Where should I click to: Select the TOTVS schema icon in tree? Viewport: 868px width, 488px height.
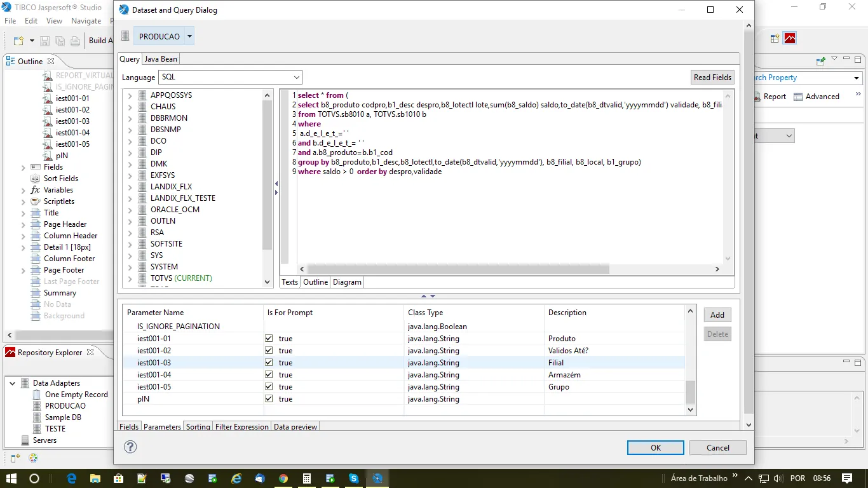pyautogui.click(x=142, y=278)
